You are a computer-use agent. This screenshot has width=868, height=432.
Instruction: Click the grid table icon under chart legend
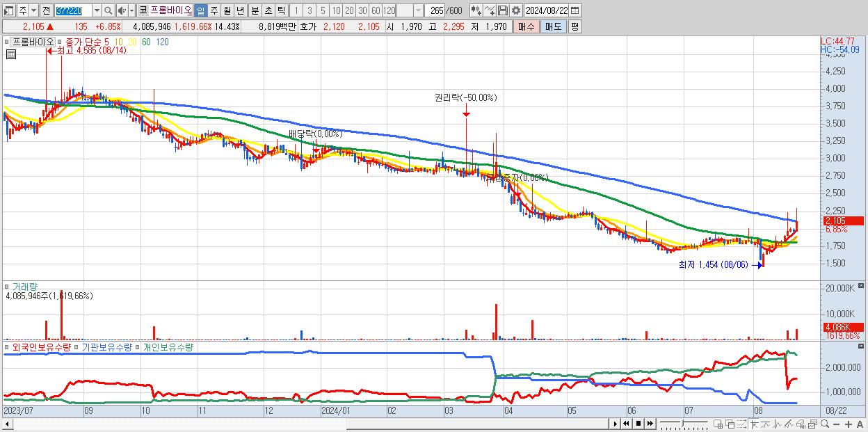coord(10,55)
